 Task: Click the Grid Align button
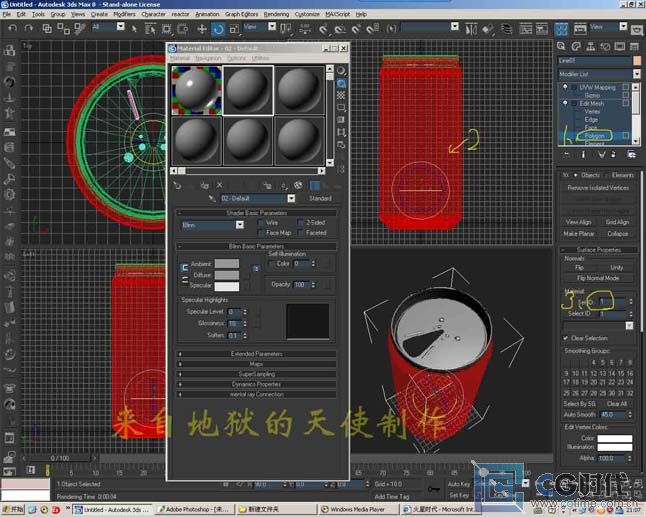[x=617, y=222]
